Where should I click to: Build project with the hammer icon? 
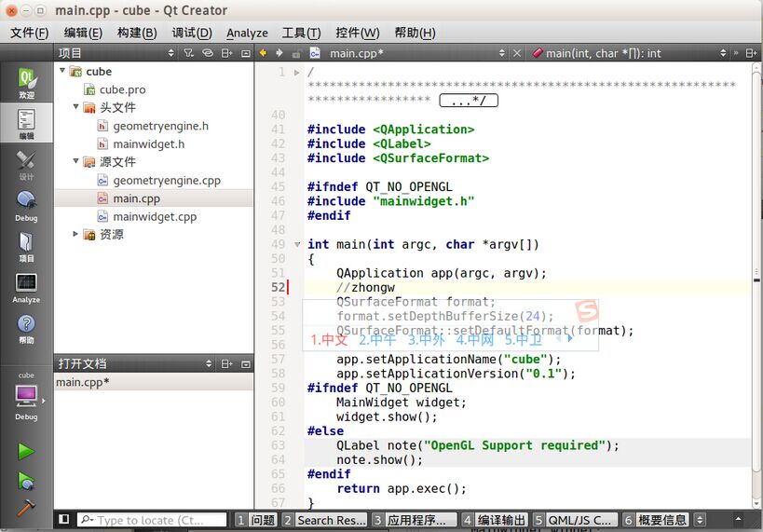tap(26, 508)
